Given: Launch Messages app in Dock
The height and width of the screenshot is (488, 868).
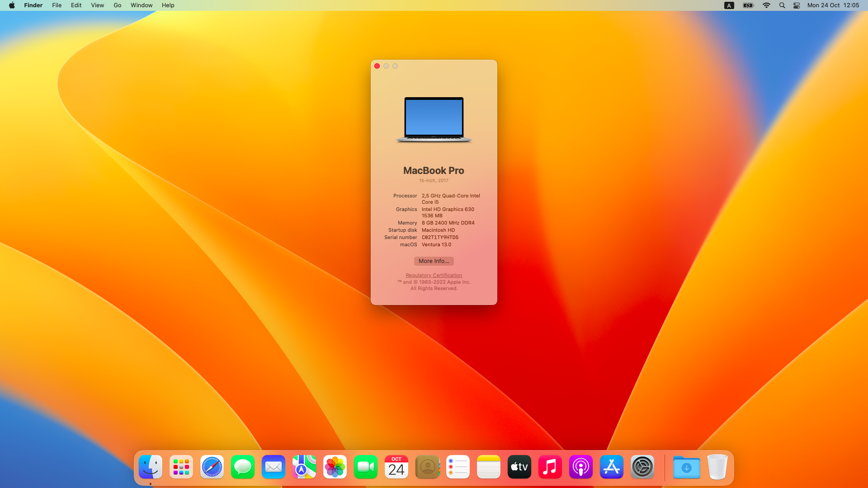Looking at the screenshot, I should coord(243,467).
